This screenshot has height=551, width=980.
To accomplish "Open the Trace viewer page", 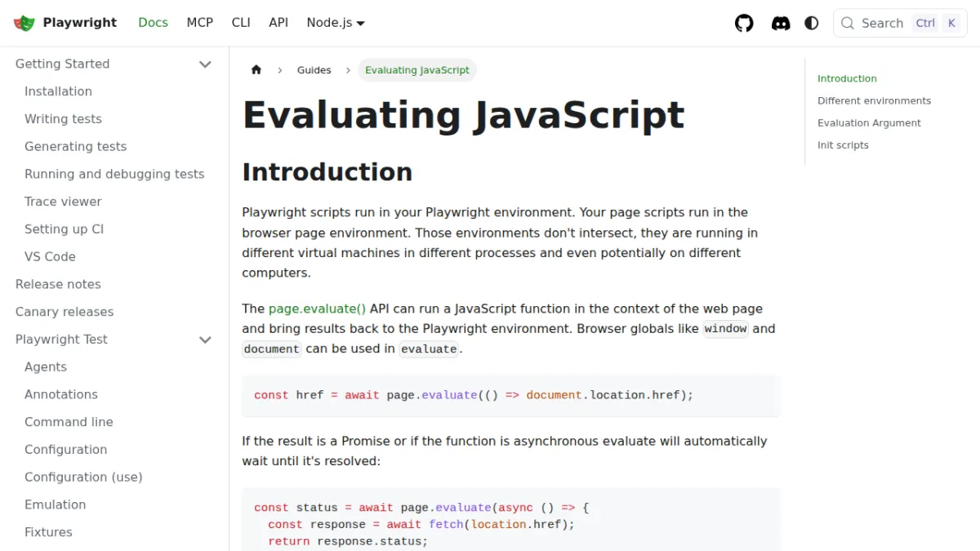I will tap(63, 202).
